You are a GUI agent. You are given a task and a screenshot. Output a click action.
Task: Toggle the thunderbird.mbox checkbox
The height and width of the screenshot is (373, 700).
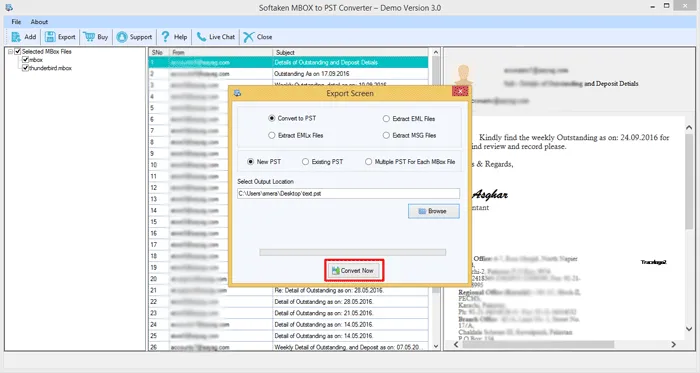click(x=25, y=68)
